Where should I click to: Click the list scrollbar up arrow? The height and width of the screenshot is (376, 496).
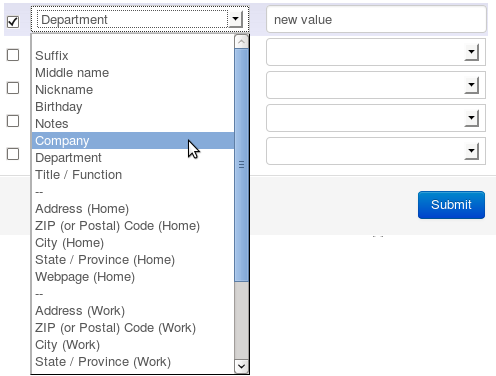[241, 42]
